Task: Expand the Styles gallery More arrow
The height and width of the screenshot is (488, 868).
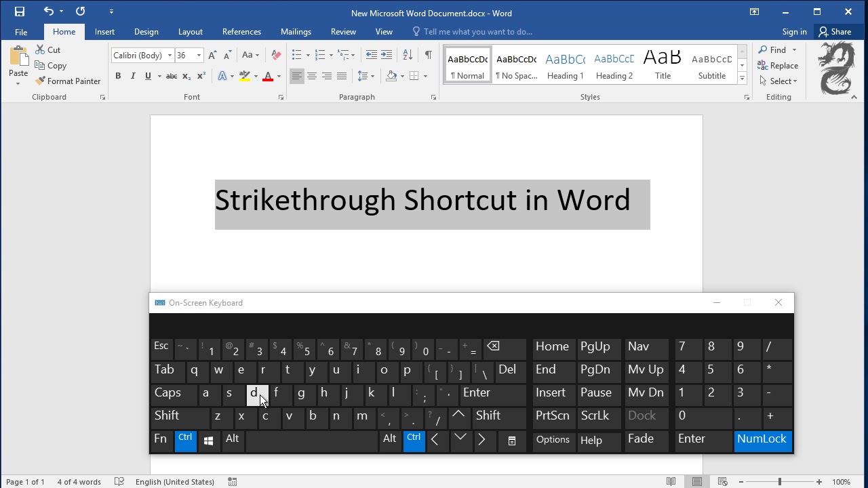Action: coord(743,79)
